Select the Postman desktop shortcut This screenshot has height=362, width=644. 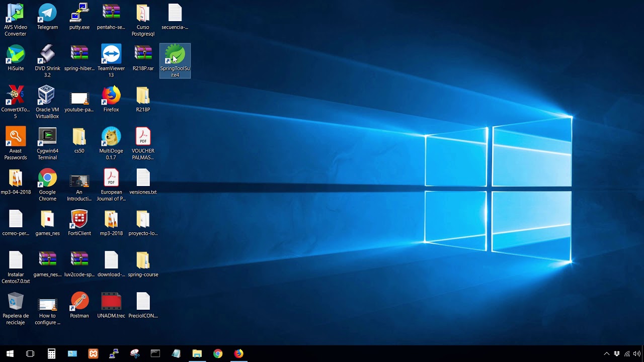(79, 306)
